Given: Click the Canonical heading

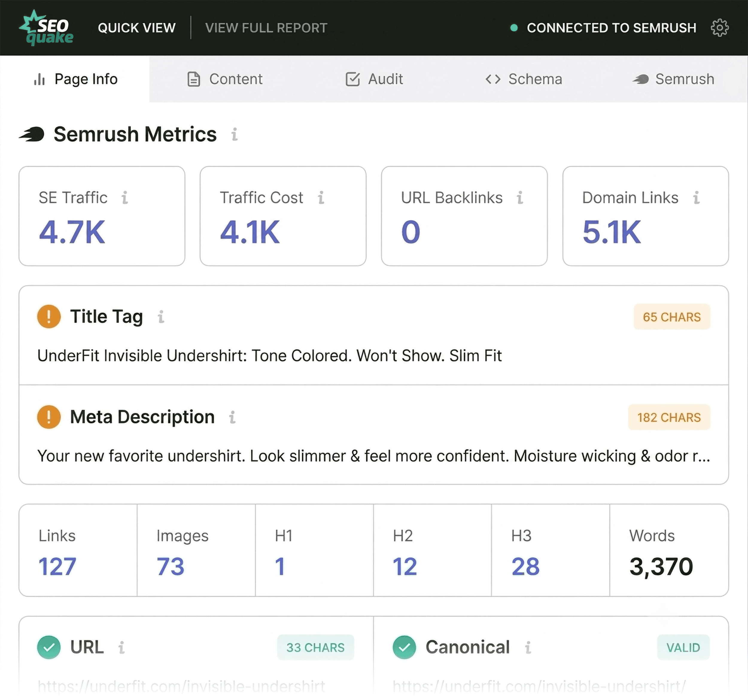Looking at the screenshot, I should (x=467, y=647).
